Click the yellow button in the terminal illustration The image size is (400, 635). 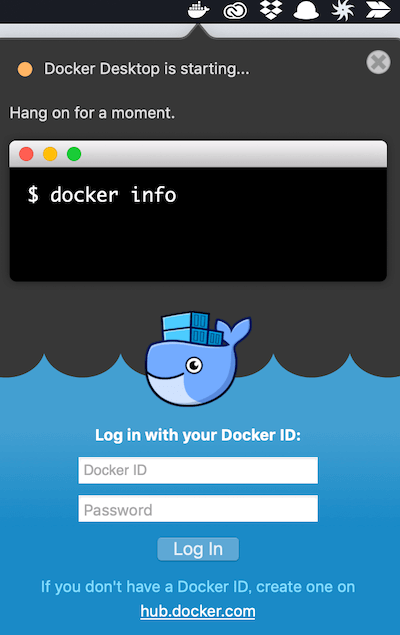[x=50, y=154]
